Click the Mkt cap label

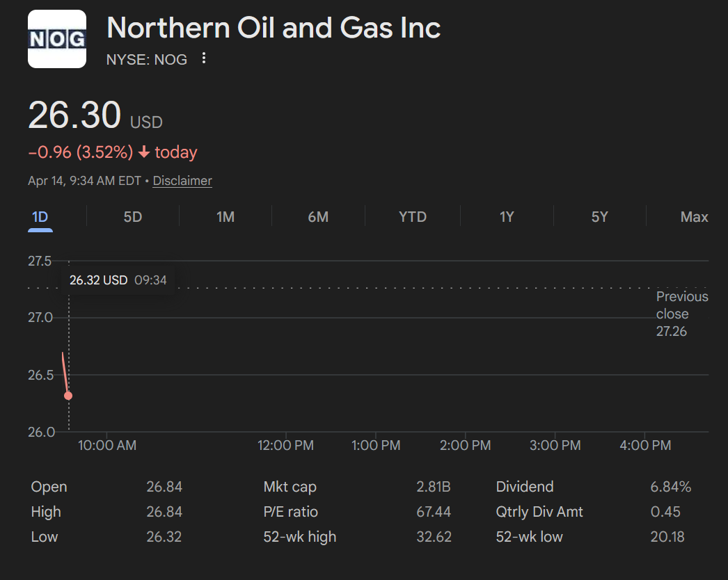(290, 487)
